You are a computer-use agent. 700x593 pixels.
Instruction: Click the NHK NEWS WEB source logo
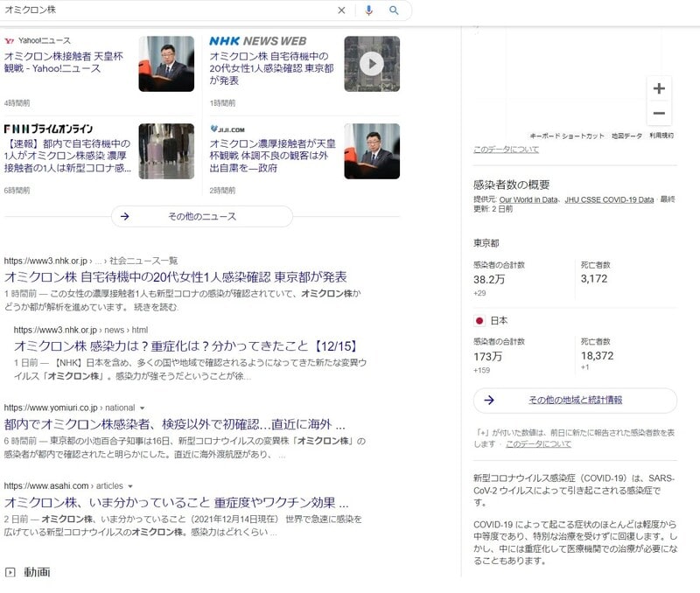258,41
